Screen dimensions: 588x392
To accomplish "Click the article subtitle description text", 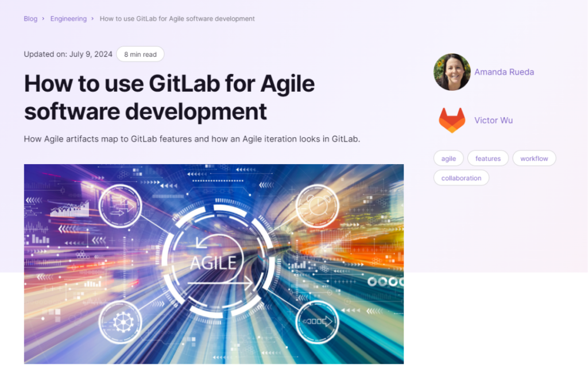I will (x=192, y=139).
